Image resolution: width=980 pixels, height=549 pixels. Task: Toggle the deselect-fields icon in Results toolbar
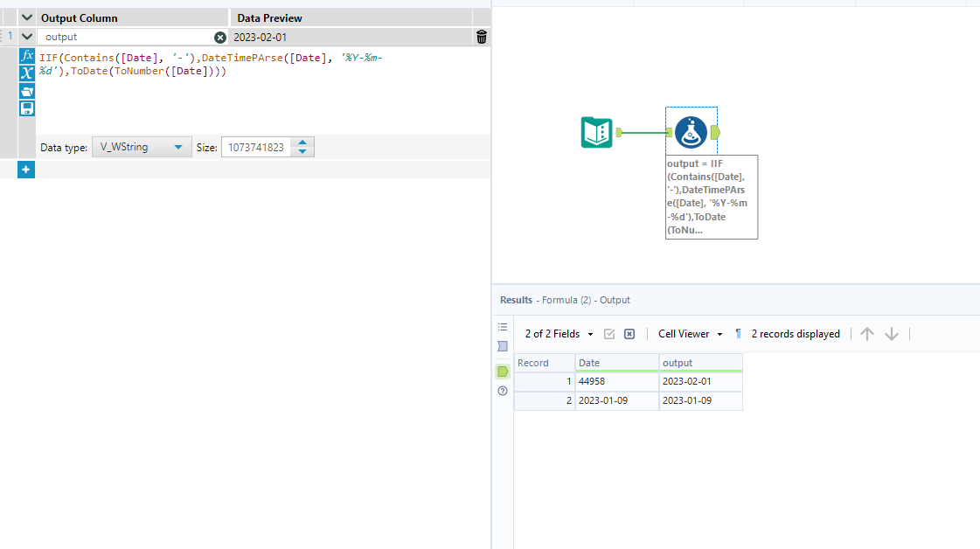point(629,333)
